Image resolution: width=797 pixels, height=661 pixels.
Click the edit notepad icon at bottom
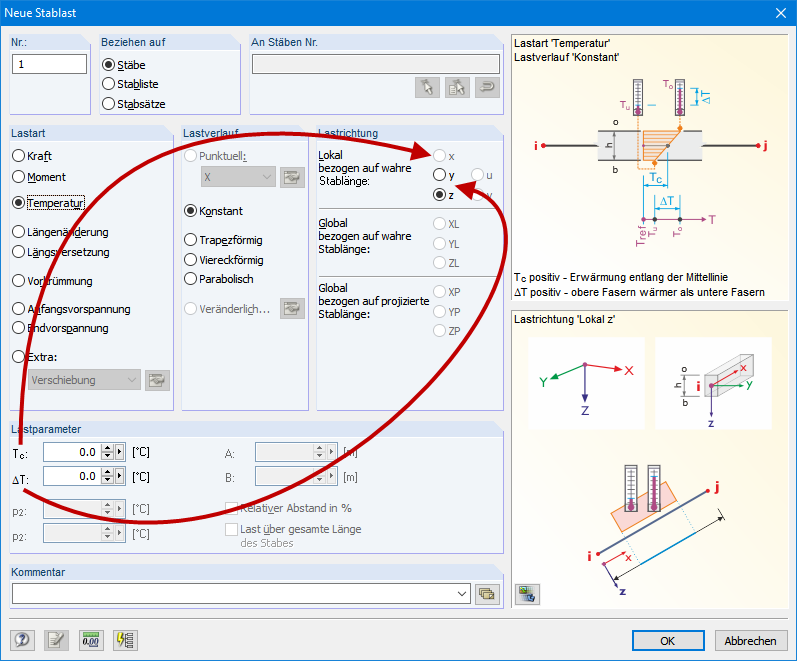point(56,640)
